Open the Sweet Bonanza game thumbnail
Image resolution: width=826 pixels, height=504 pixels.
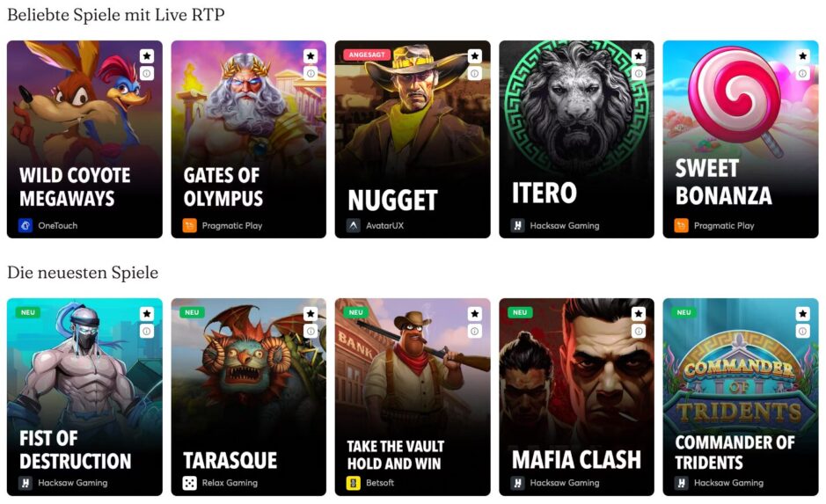(740, 139)
